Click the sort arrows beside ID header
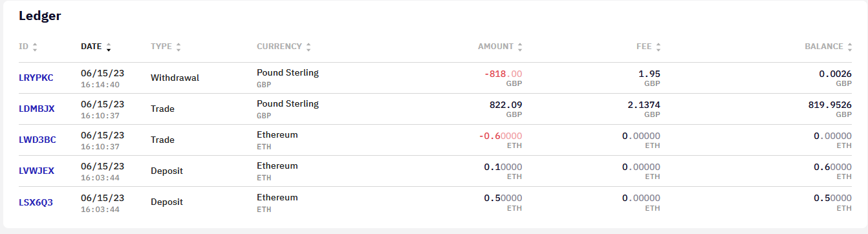Viewport: 868px width, 234px height. coord(35,47)
